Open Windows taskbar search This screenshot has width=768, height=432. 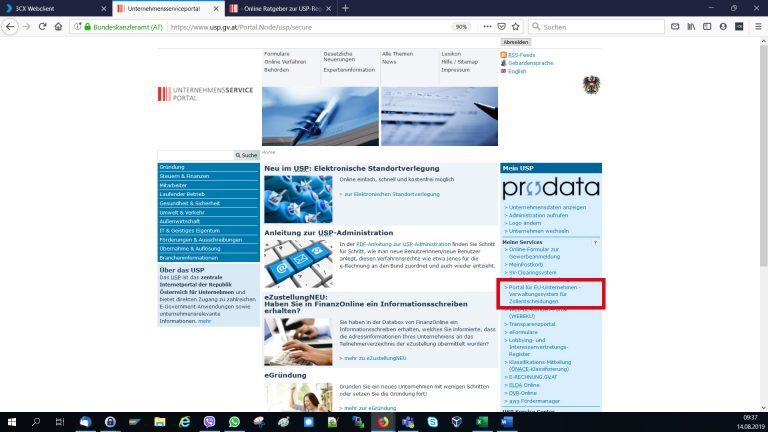click(36, 422)
